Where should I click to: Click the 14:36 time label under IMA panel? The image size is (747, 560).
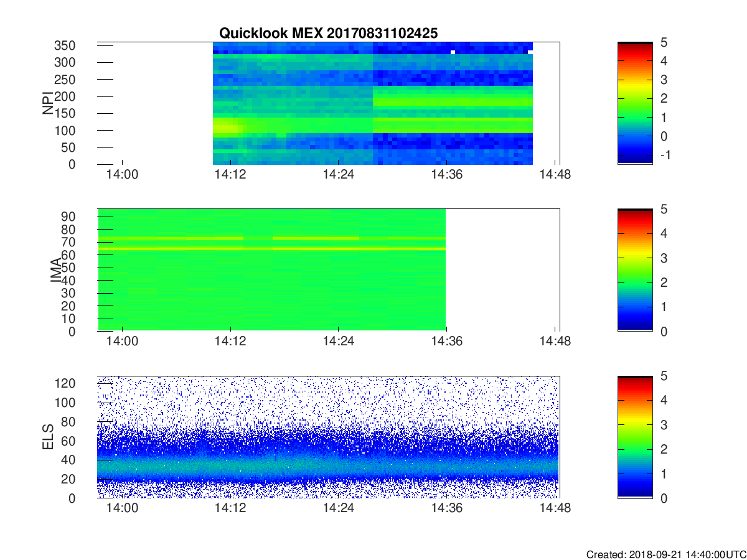(x=447, y=342)
